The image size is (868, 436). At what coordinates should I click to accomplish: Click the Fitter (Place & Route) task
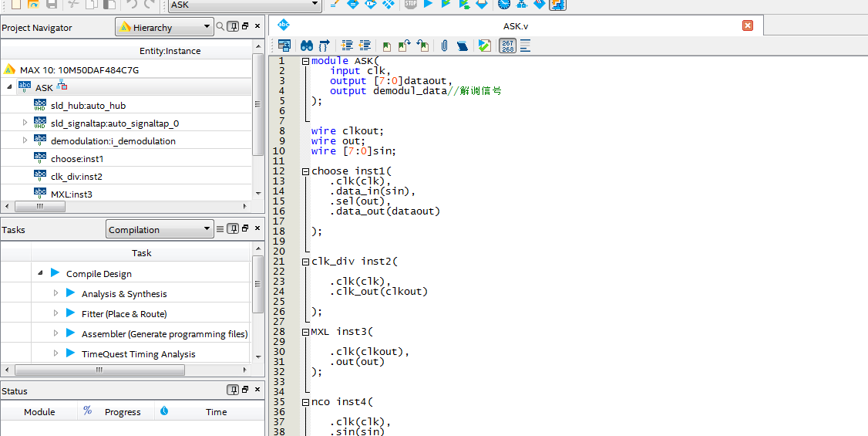[124, 313]
